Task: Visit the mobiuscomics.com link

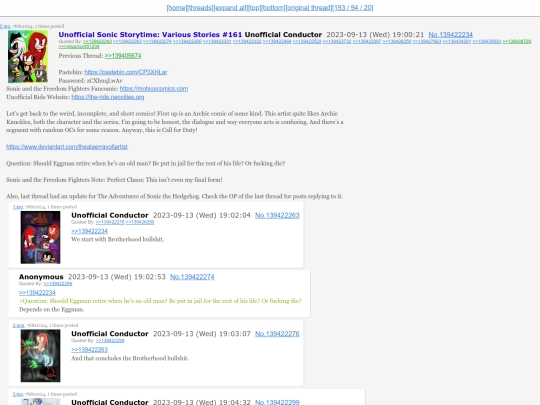Action: tap(154, 89)
